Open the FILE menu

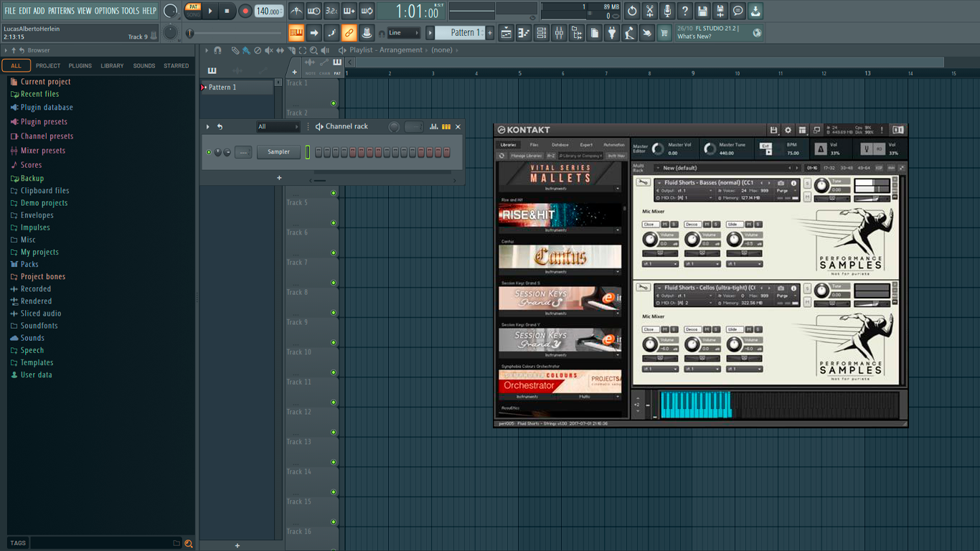pyautogui.click(x=10, y=11)
